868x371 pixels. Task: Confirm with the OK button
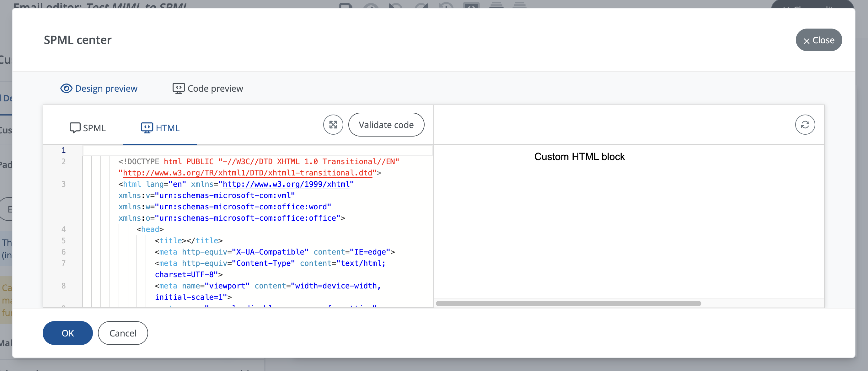[x=68, y=333]
